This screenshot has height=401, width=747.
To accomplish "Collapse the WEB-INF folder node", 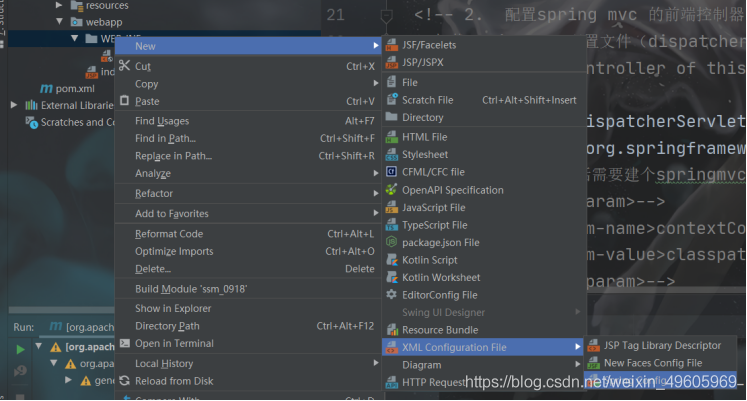I will [75, 38].
